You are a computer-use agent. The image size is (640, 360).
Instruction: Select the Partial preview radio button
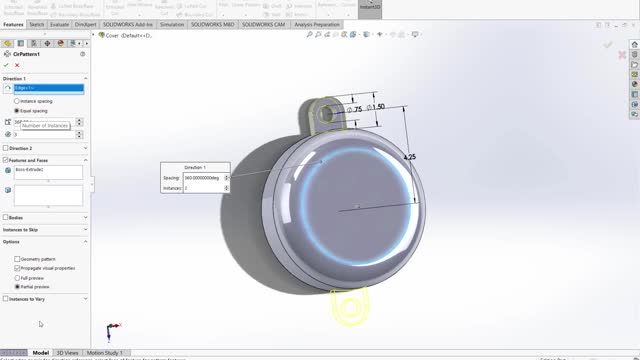[17, 287]
